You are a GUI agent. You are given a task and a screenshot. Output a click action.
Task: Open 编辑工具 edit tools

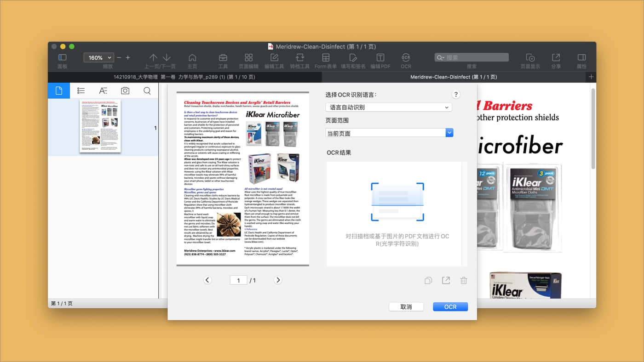274,57
